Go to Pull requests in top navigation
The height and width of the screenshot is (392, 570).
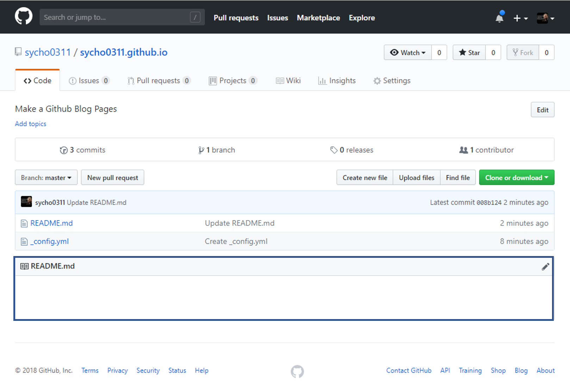(236, 18)
